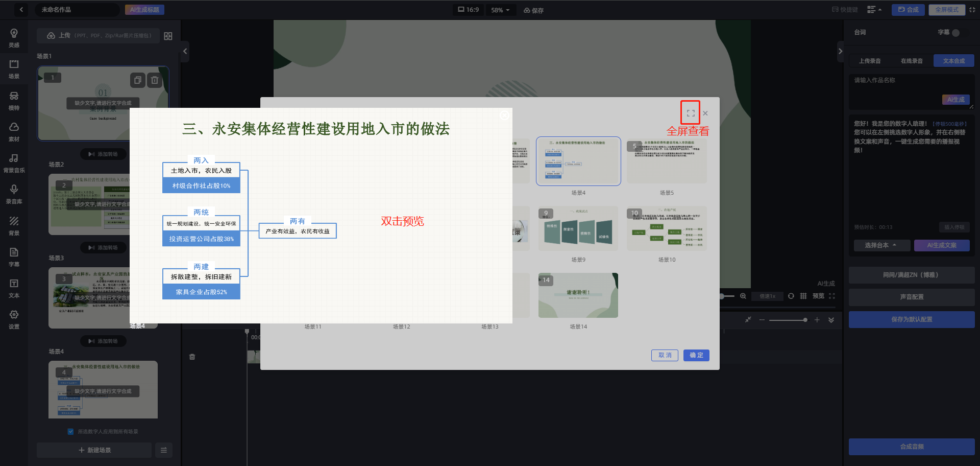Image resolution: width=980 pixels, height=466 pixels.
Task: Click the 新建场景 button
Action: [x=94, y=450]
